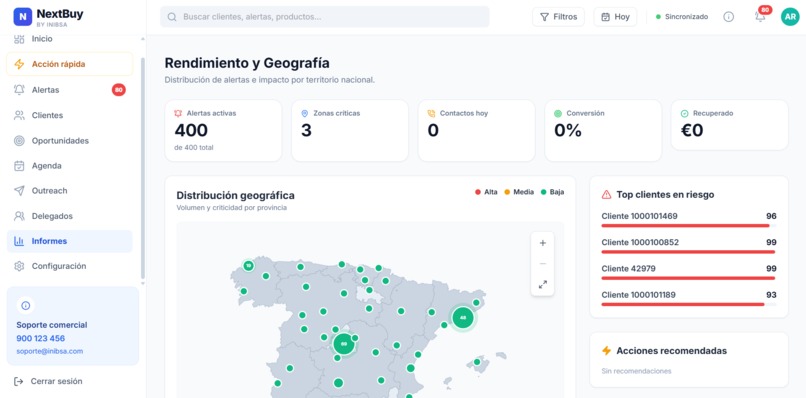Click the Alertas activas 400 card

tap(223, 131)
